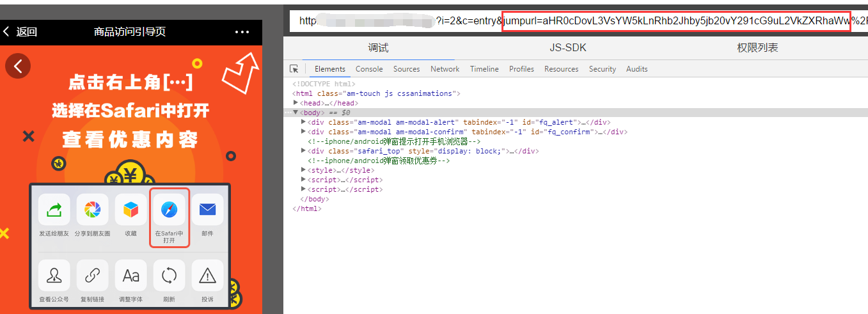Click the 选择在Safari中打开 banner text

tap(130, 111)
